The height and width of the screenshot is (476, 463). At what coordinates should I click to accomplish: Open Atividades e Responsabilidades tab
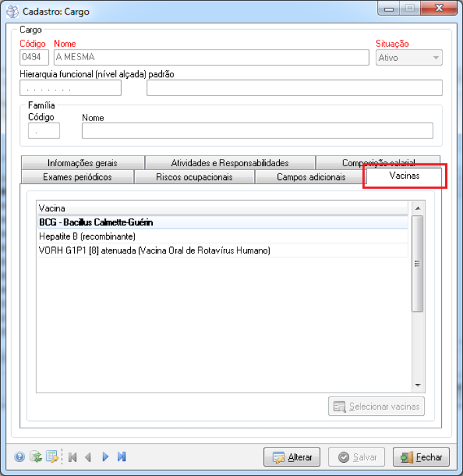click(230, 163)
